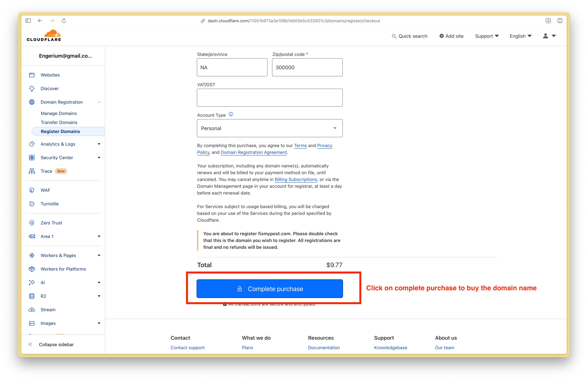This screenshot has width=588, height=381.
Task: Click into the Zip/postal code field
Action: point(307,67)
